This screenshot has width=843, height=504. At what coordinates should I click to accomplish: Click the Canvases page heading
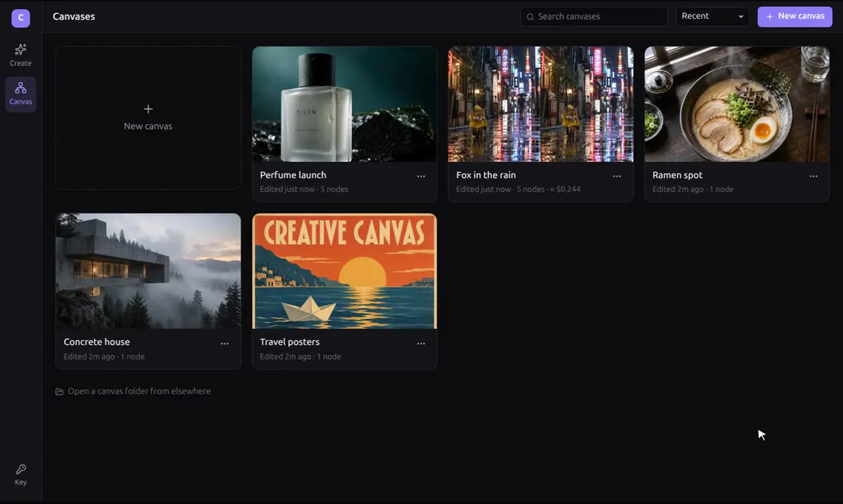74,17
